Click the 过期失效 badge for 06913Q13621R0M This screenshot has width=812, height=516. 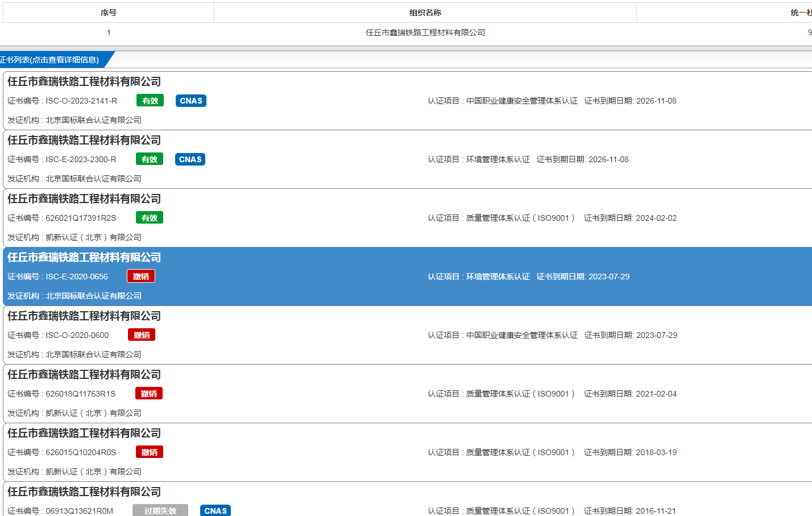click(161, 510)
